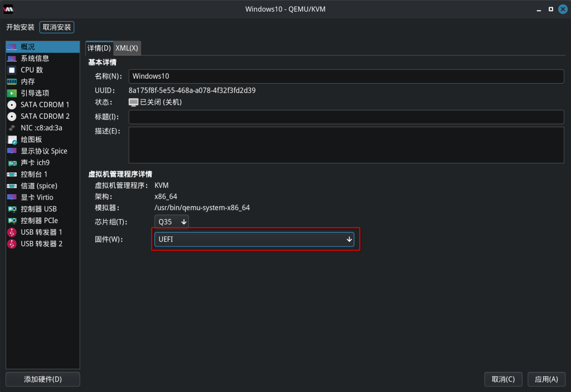Click the CPU 数 icon in sidebar
571x392 pixels.
click(12, 70)
